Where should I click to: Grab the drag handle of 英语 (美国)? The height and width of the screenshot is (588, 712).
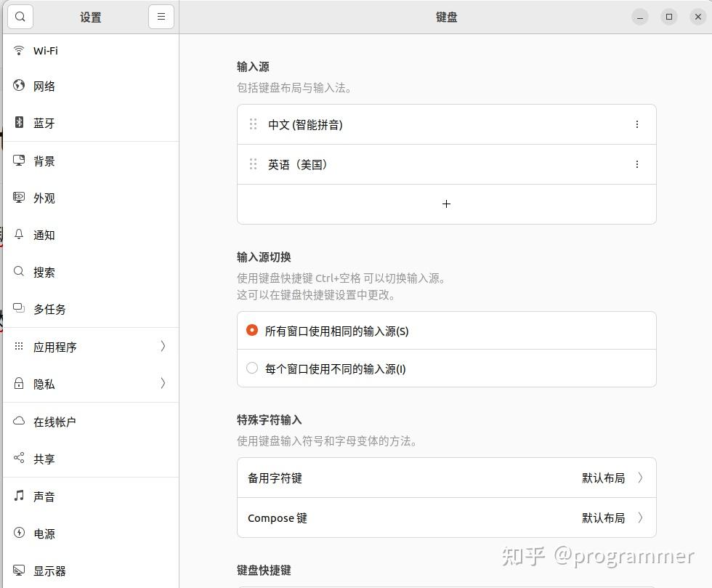point(253,164)
